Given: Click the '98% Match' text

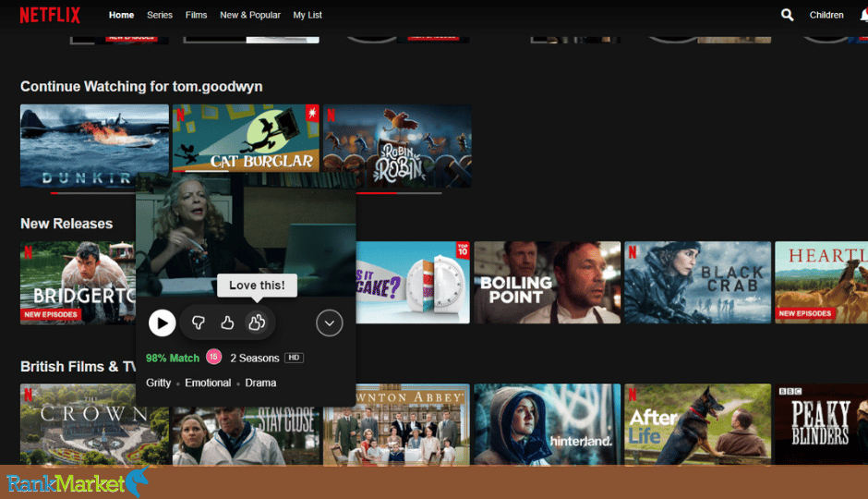Looking at the screenshot, I should 172,358.
